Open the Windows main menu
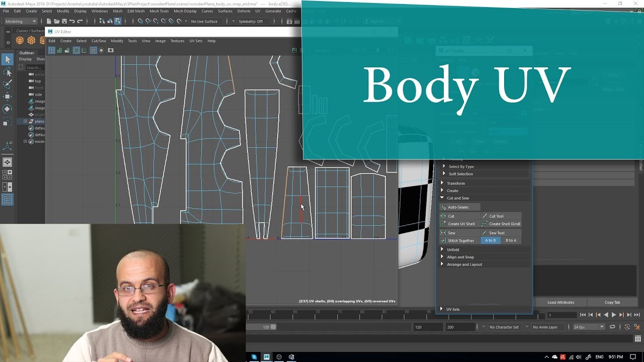 pos(100,11)
